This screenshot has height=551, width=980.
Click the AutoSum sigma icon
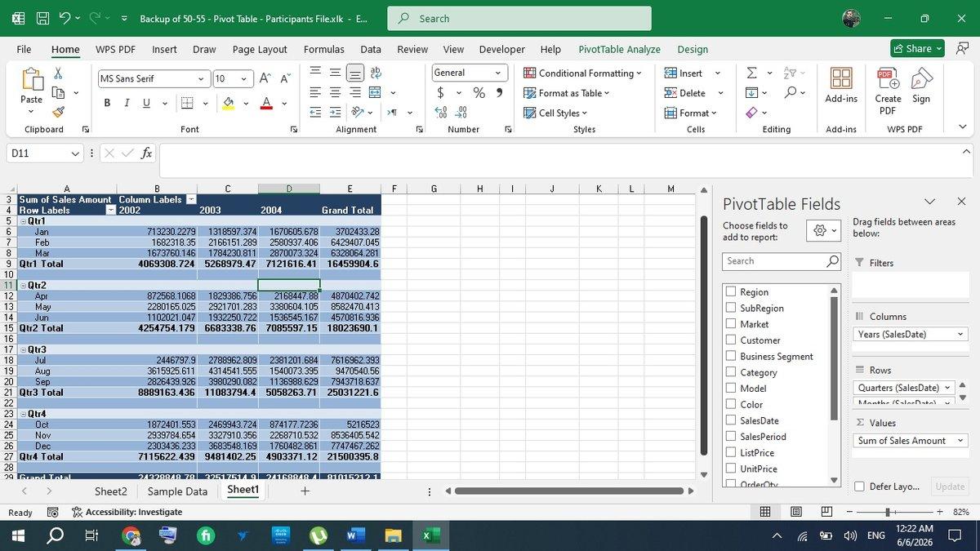tap(751, 73)
